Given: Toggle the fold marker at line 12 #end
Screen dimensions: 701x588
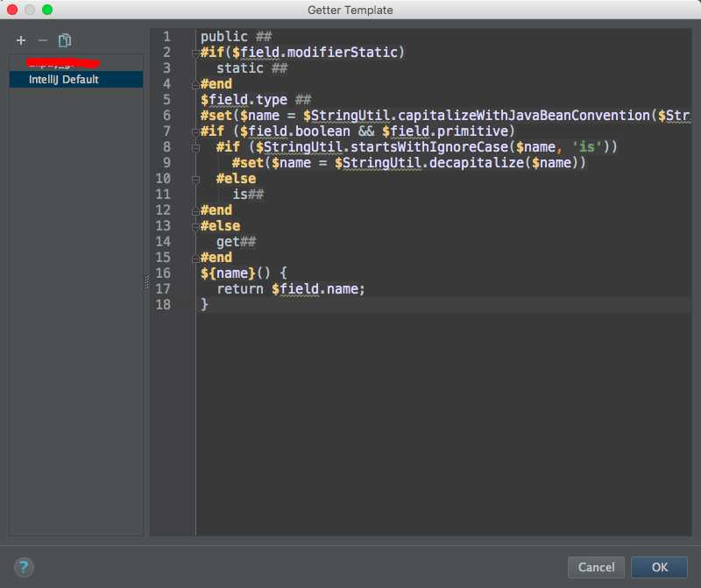Looking at the screenshot, I should 195,210.
